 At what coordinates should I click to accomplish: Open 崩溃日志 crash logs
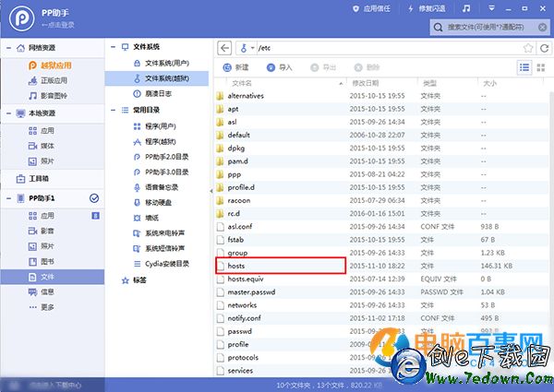[x=152, y=94]
